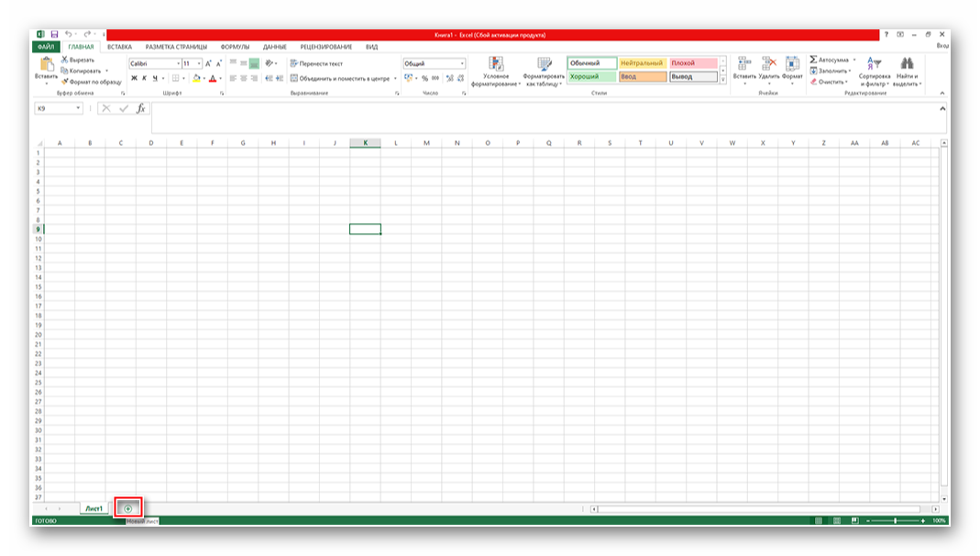Align text to the right
980x556 pixels.
click(x=254, y=79)
